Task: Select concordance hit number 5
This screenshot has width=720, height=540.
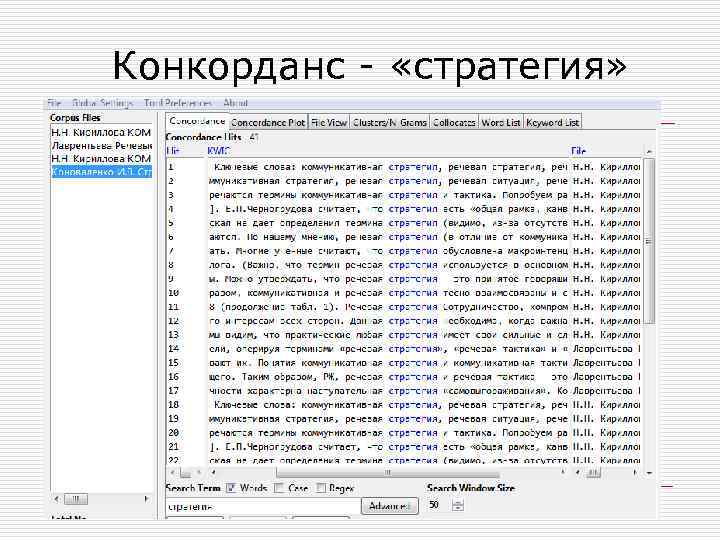Action: tap(171, 223)
